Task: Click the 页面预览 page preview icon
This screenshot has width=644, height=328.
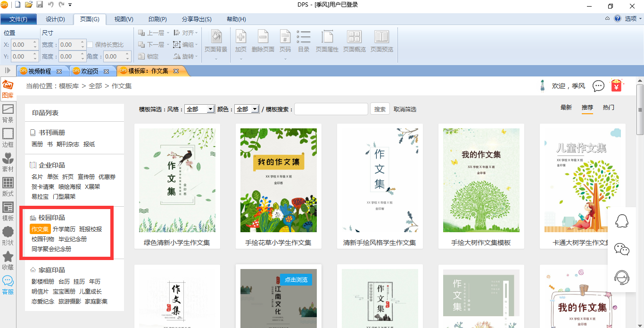Action: point(381,37)
